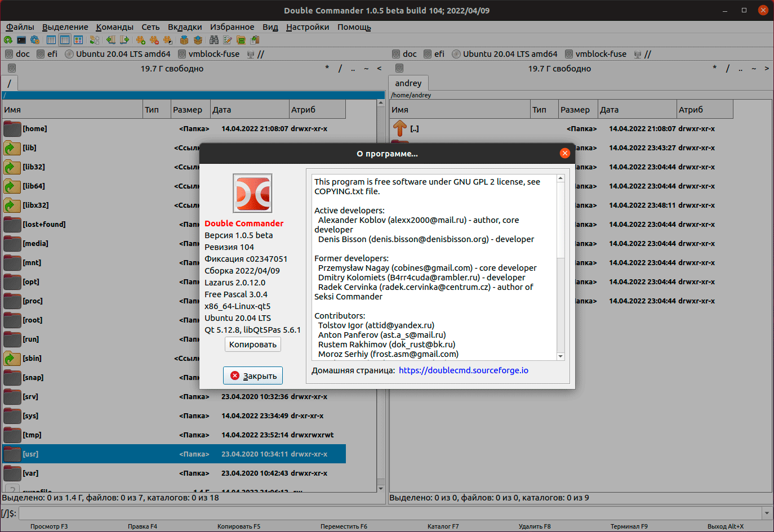
Task: Click the select group plus toolbar icon
Action: point(141,40)
